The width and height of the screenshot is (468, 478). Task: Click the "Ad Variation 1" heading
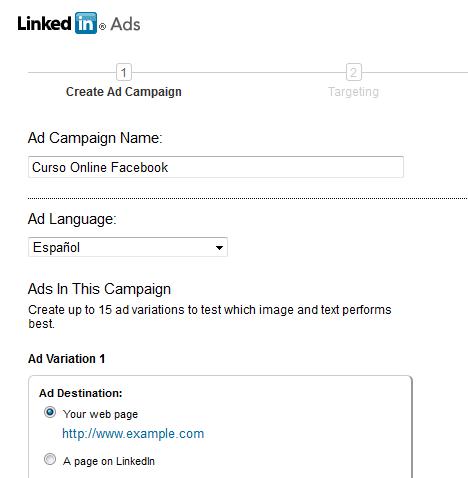(67, 359)
